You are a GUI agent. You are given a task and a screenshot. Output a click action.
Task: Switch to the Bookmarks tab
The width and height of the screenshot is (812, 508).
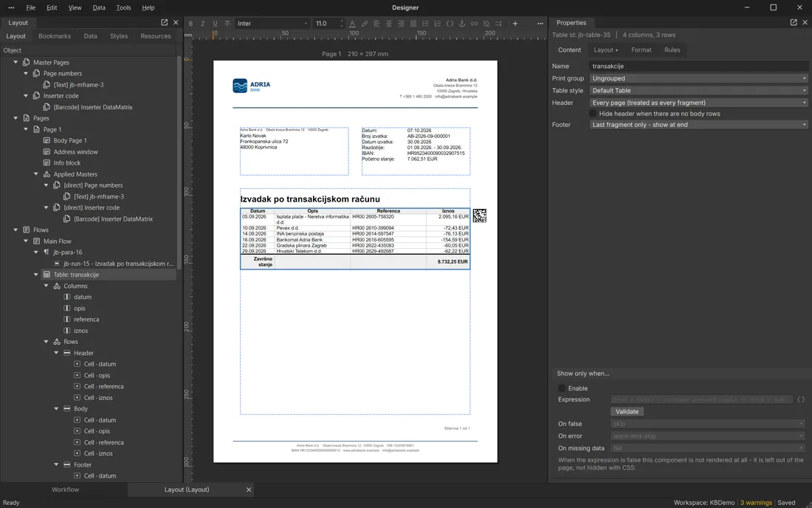point(55,36)
